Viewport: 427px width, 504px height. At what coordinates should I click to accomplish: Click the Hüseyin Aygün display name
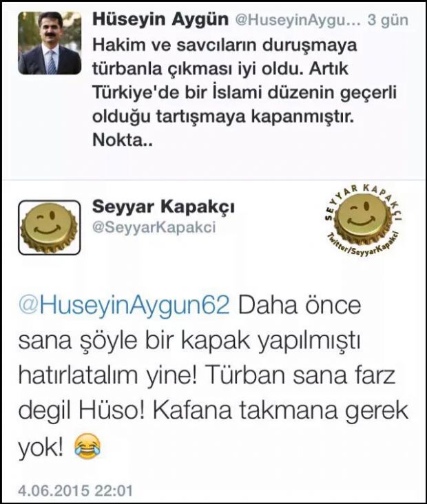pyautogui.click(x=160, y=20)
